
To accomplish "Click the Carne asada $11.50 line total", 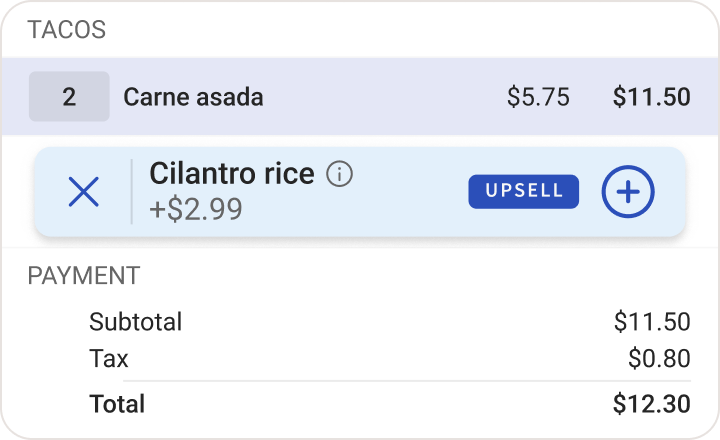I will point(651,97).
